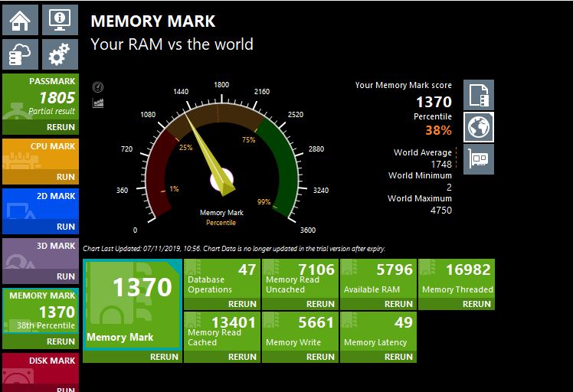The image size is (573, 392).
Task: Rerun the main Memory Mark 1370 tile
Action: pyautogui.click(x=133, y=357)
